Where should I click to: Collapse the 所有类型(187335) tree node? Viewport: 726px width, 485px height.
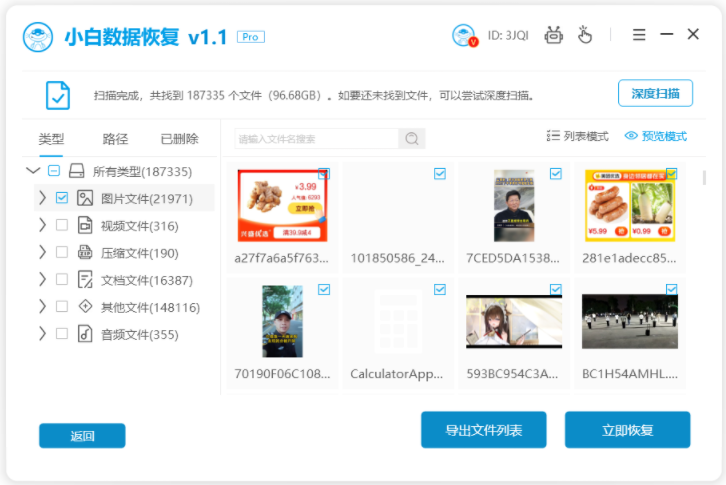coord(33,171)
